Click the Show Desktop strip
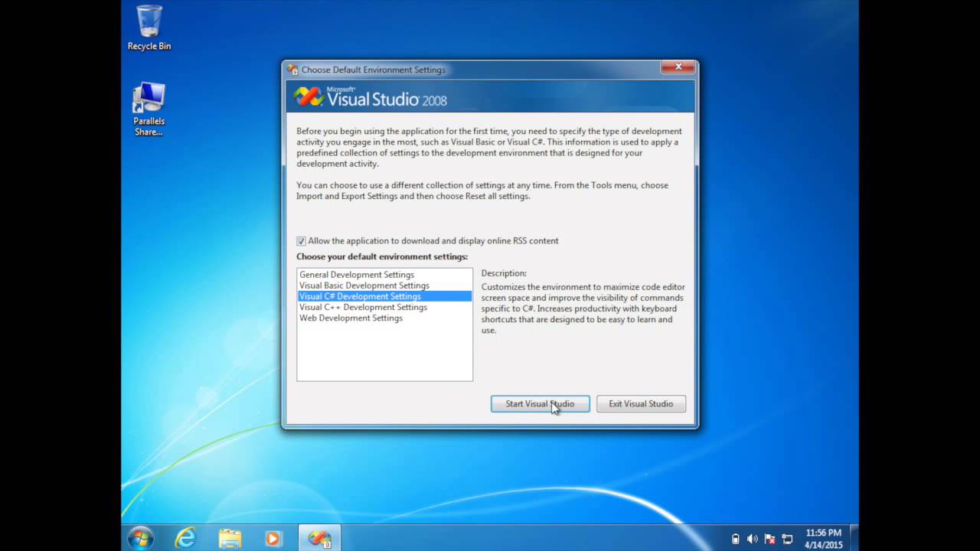Viewport: 980px width, 551px height. (x=854, y=538)
